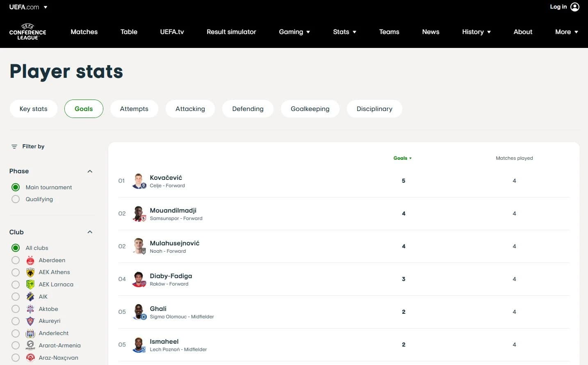Select the Main tournament phase radio button
The width and height of the screenshot is (588, 365).
(x=16, y=187)
